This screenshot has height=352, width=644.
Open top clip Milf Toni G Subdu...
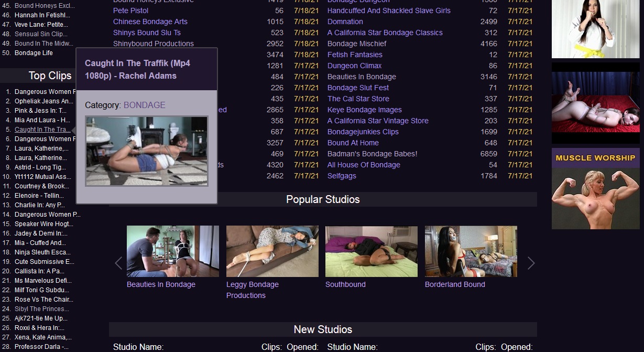(x=42, y=290)
